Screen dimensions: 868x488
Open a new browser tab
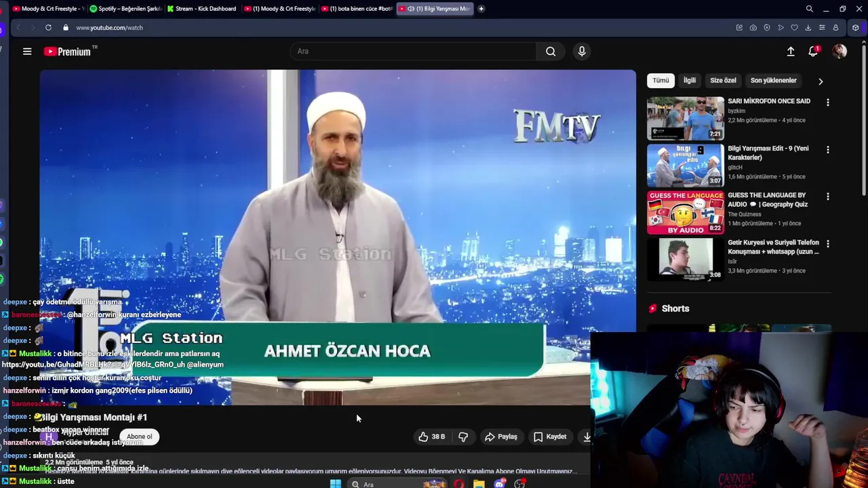click(x=481, y=9)
